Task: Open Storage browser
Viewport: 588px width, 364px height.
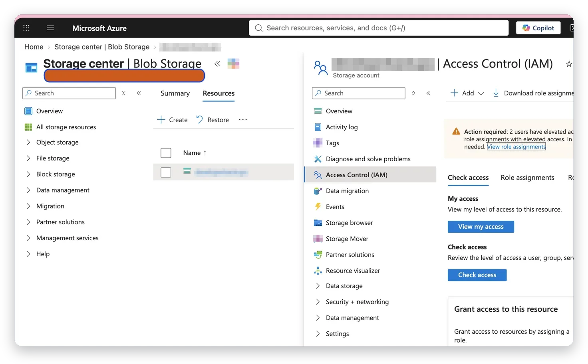Action: (349, 223)
